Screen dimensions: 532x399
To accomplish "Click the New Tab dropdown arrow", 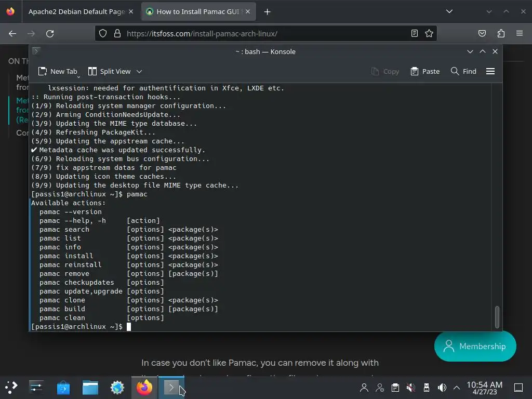I will click(x=79, y=77).
